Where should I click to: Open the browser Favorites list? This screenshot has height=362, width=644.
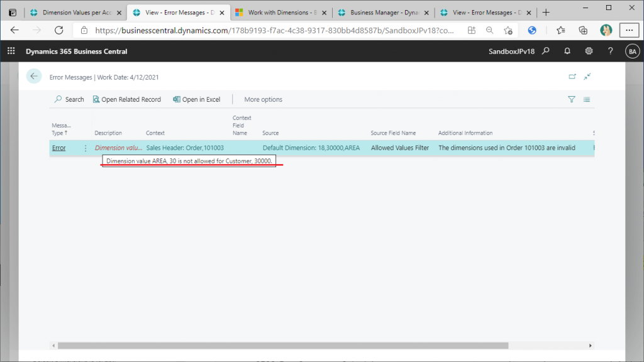(x=560, y=30)
